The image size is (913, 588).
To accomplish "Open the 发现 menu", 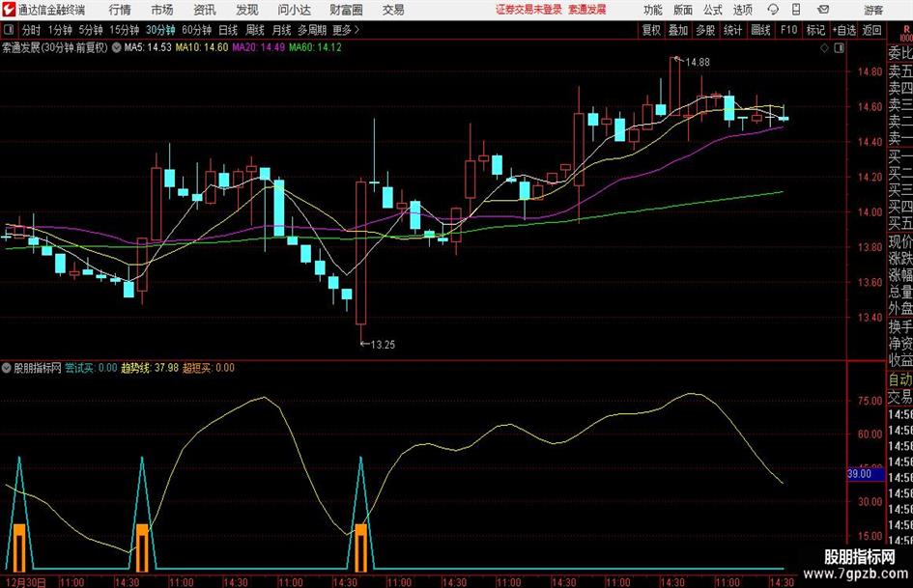I will 247,10.
